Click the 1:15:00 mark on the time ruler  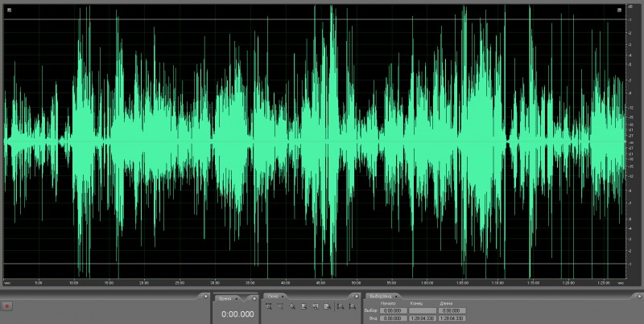533,283
